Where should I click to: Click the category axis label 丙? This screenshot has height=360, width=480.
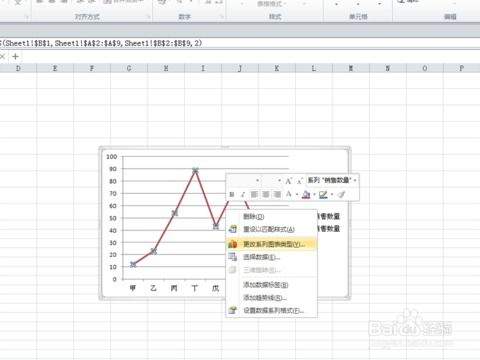pos(174,288)
